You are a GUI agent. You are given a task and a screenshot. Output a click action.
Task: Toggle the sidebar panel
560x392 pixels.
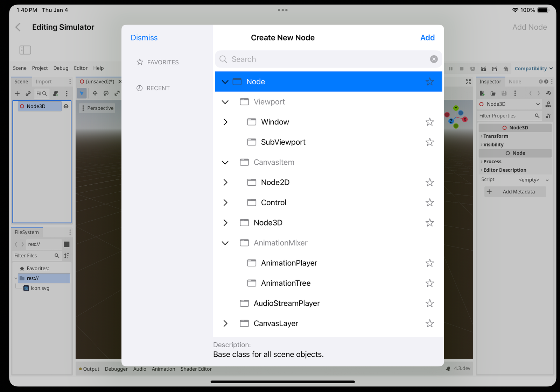click(x=25, y=50)
